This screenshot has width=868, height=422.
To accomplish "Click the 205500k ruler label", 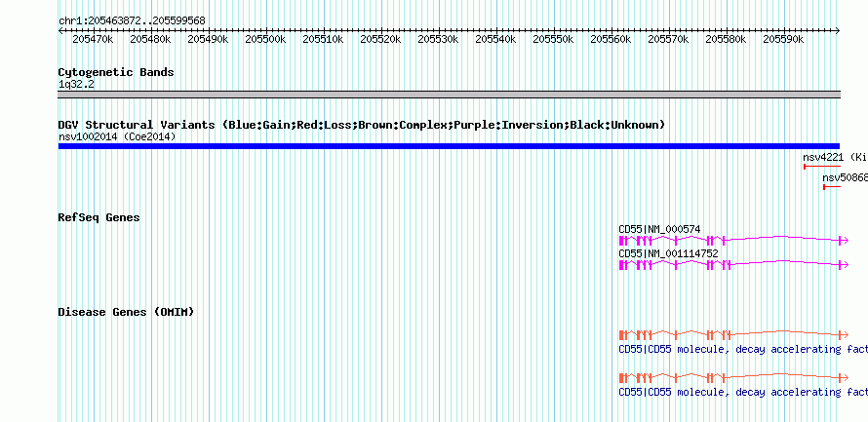I will coord(265,39).
